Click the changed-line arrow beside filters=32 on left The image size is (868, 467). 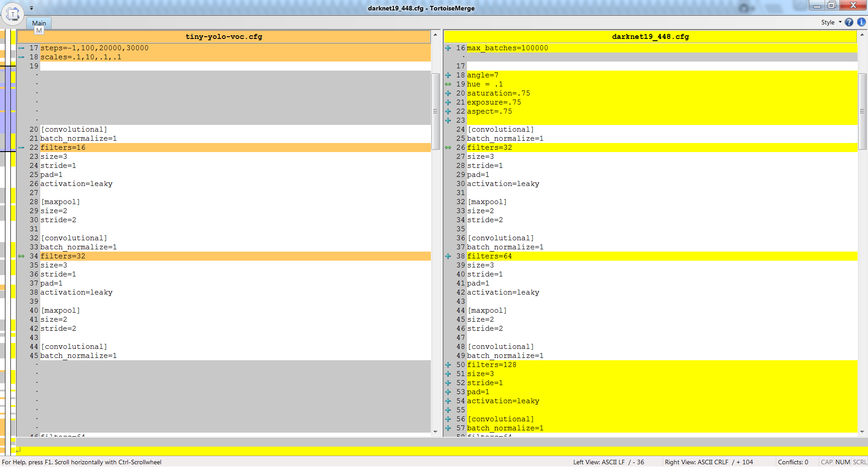click(x=21, y=256)
